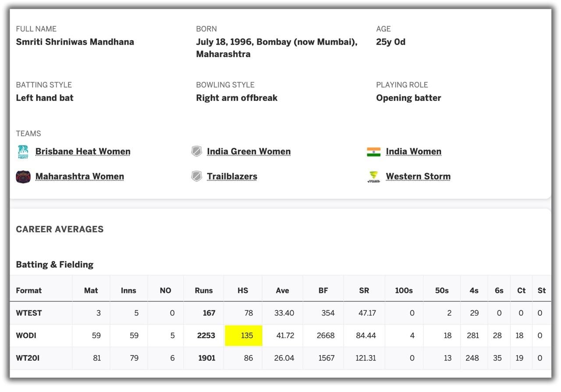
Task: Click the WTEST format row label
Action: [29, 313]
